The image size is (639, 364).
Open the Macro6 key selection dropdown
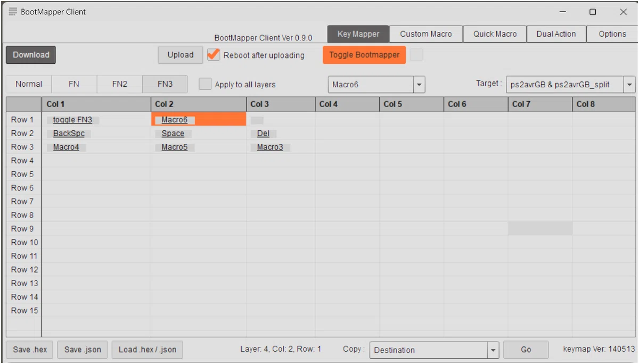coord(419,84)
